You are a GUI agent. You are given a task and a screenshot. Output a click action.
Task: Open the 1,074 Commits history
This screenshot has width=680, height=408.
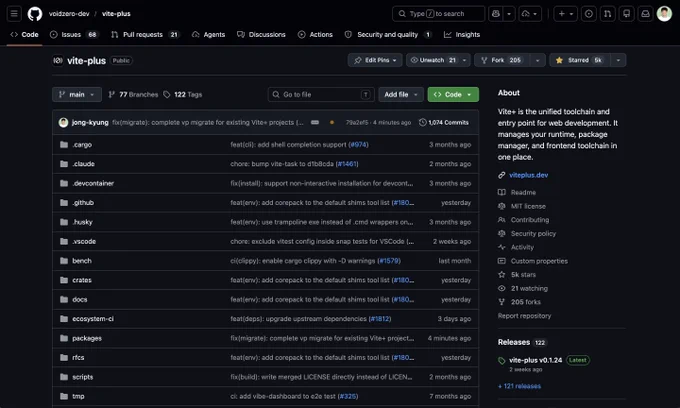[x=444, y=123]
